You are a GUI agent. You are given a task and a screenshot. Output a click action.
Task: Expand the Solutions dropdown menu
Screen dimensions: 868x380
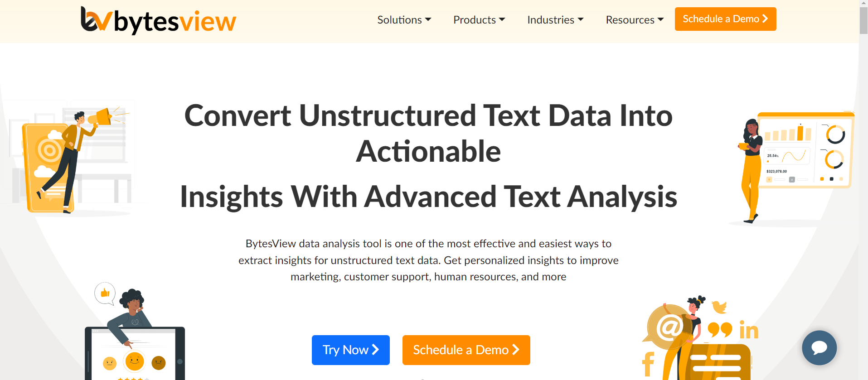(404, 20)
